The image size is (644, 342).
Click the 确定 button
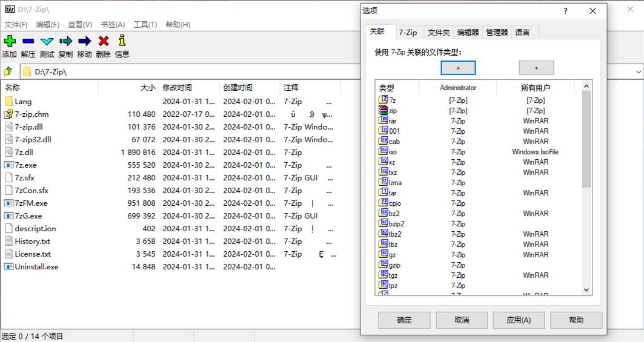[404, 320]
